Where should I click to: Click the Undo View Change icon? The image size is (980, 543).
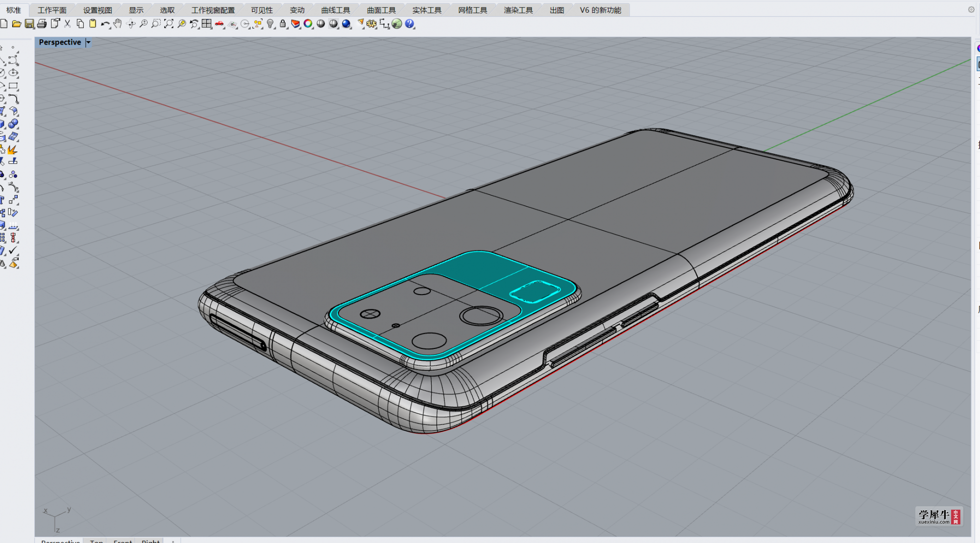point(194,24)
